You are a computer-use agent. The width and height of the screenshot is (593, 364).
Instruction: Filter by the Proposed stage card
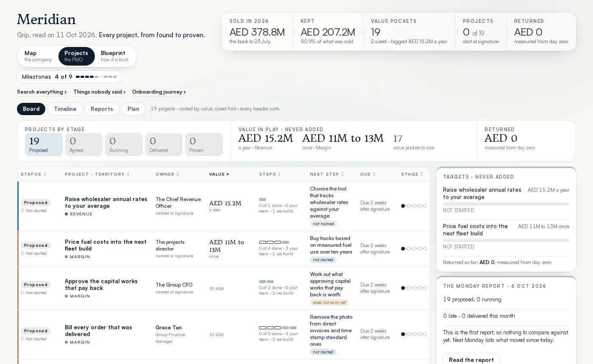(x=44, y=145)
